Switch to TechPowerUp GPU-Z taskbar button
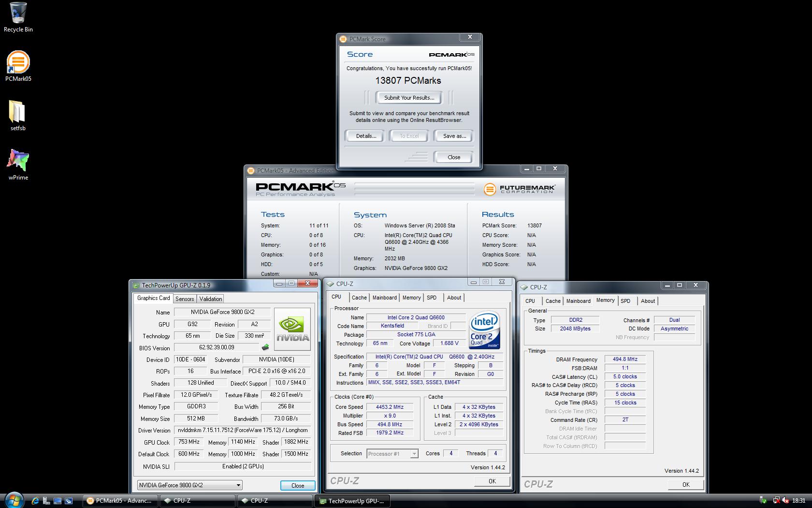The height and width of the screenshot is (508, 812). 352,501
